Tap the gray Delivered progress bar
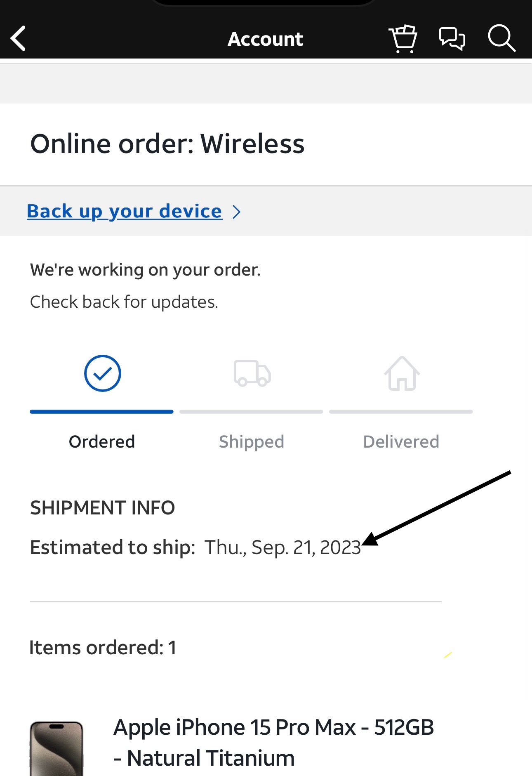The height and width of the screenshot is (776, 532). click(x=401, y=412)
